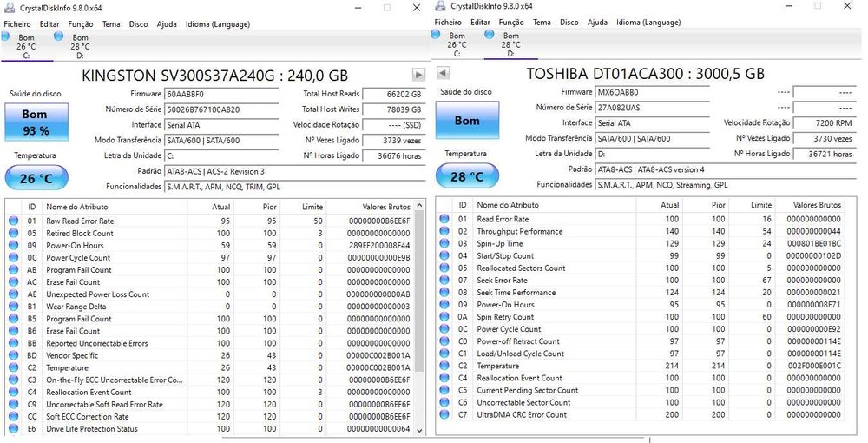Click status icon for Spin-Up Time
The height and width of the screenshot is (443, 868).
pos(444,243)
